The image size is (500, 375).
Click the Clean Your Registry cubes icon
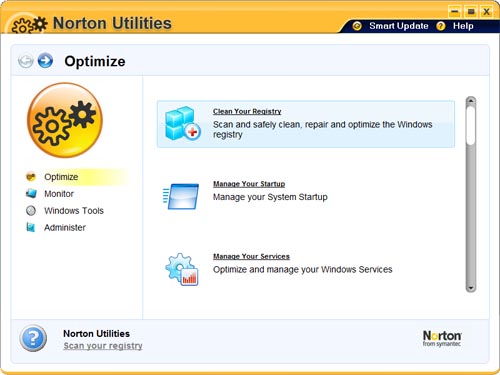[x=183, y=124]
